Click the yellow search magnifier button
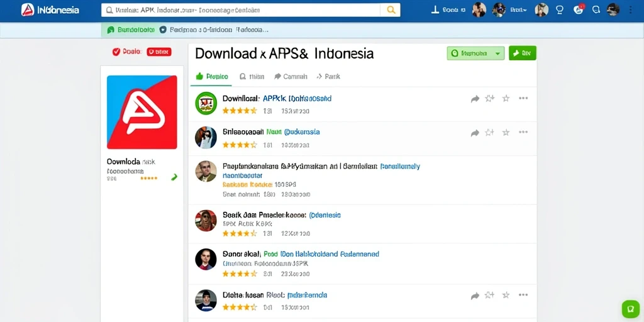The image size is (644, 322). click(390, 10)
